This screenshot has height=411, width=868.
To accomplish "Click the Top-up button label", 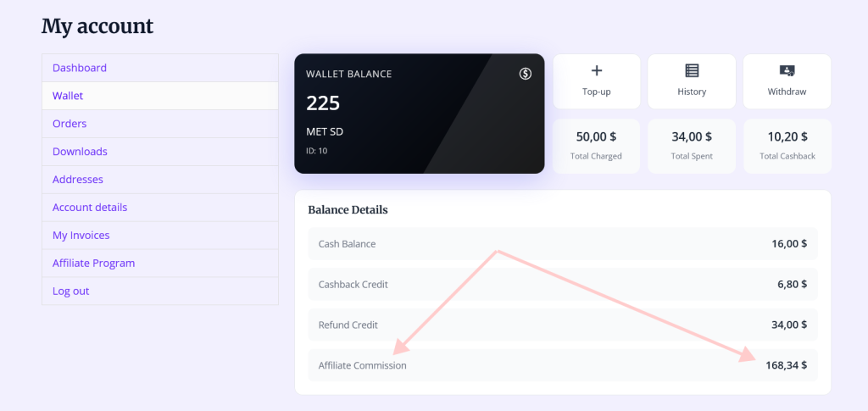I will tap(596, 92).
